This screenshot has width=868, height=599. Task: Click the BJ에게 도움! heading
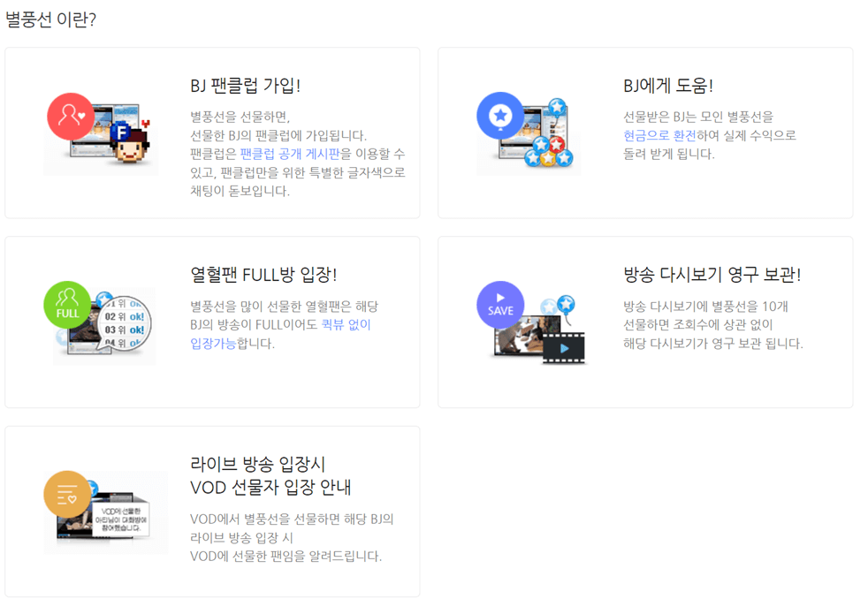coord(668,86)
